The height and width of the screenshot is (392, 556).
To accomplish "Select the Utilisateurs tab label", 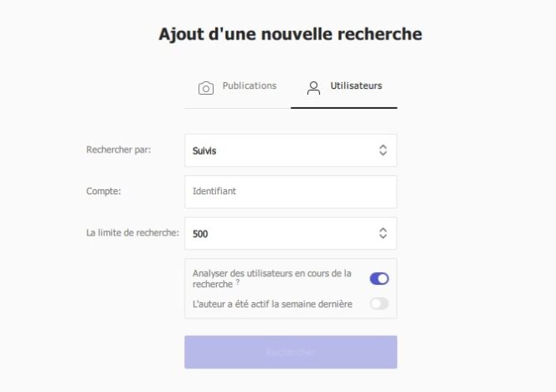I will (356, 86).
